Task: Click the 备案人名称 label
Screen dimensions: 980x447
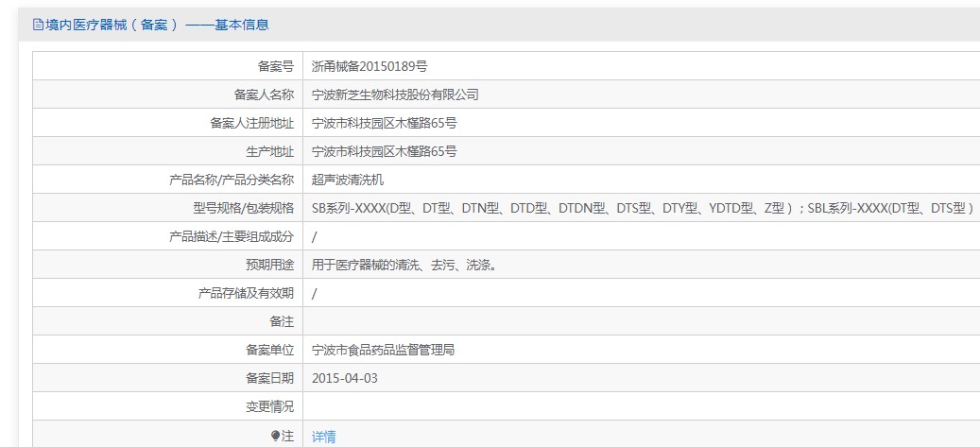Action: pyautogui.click(x=264, y=95)
